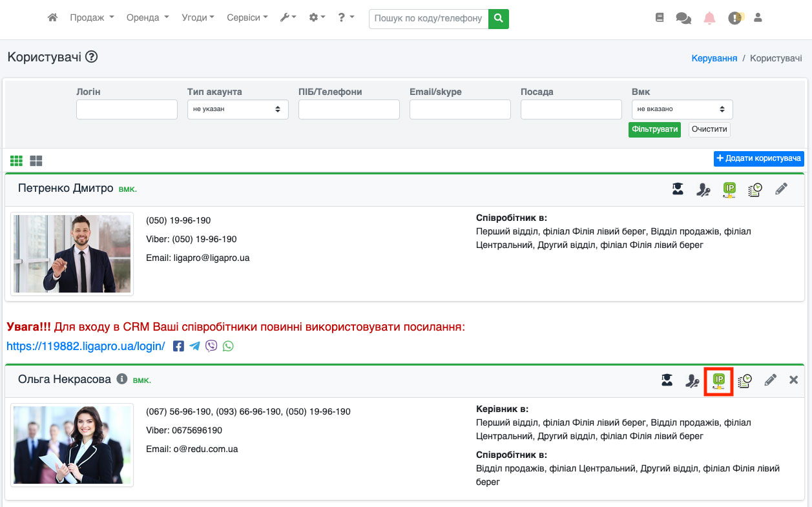Switch to the large tile view
Viewport: 812px width, 507px height.
pos(36,161)
